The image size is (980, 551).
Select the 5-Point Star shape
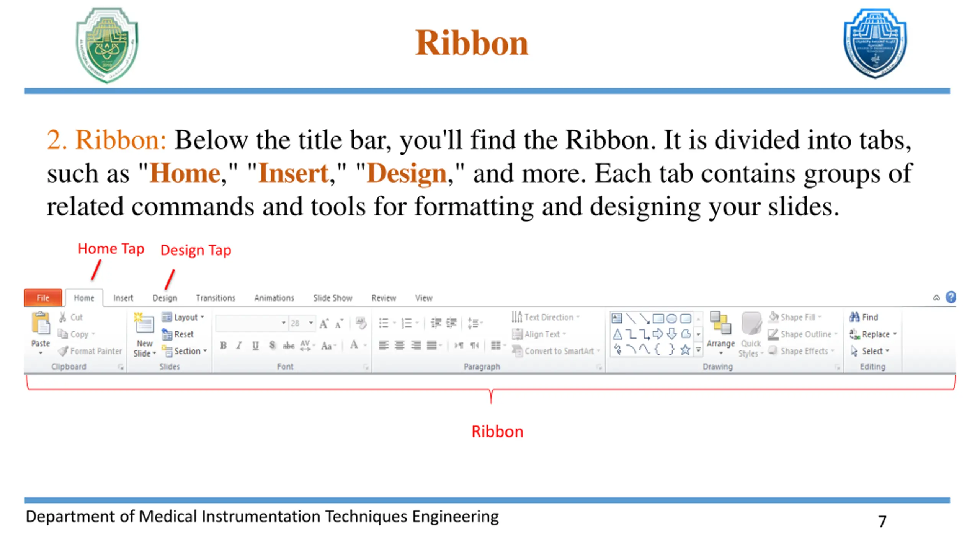(685, 349)
